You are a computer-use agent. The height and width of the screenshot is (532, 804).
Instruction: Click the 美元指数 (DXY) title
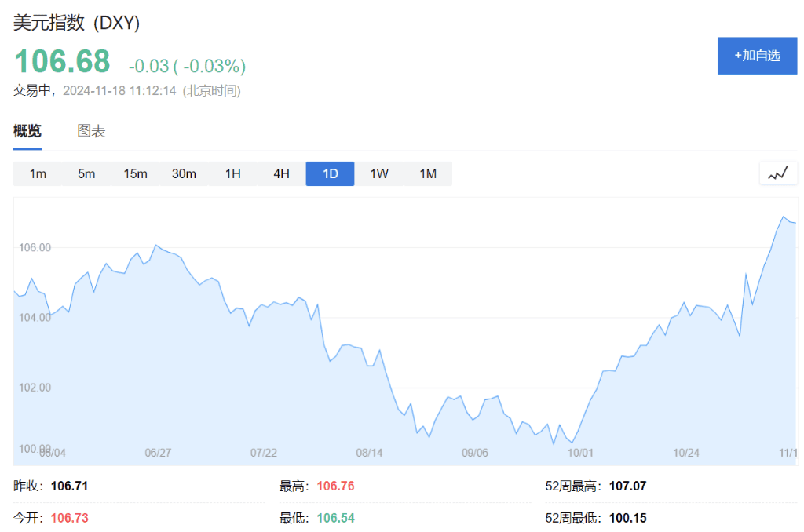click(x=77, y=23)
